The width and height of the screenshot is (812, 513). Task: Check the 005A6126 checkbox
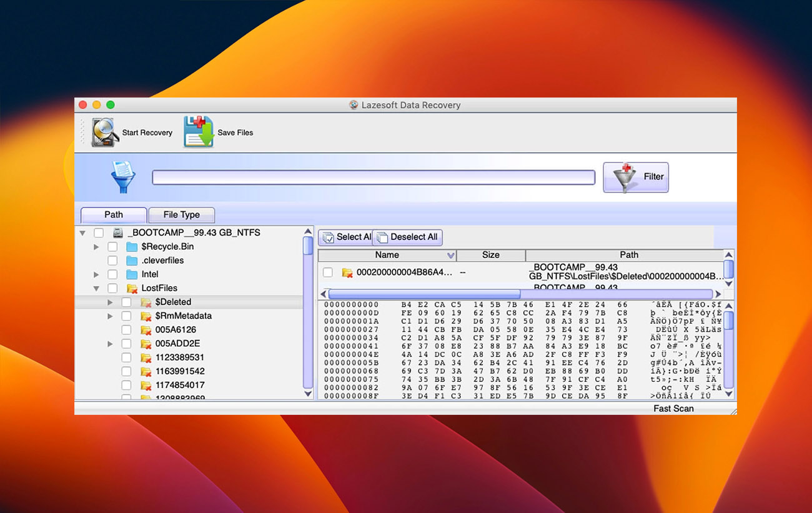(x=126, y=329)
